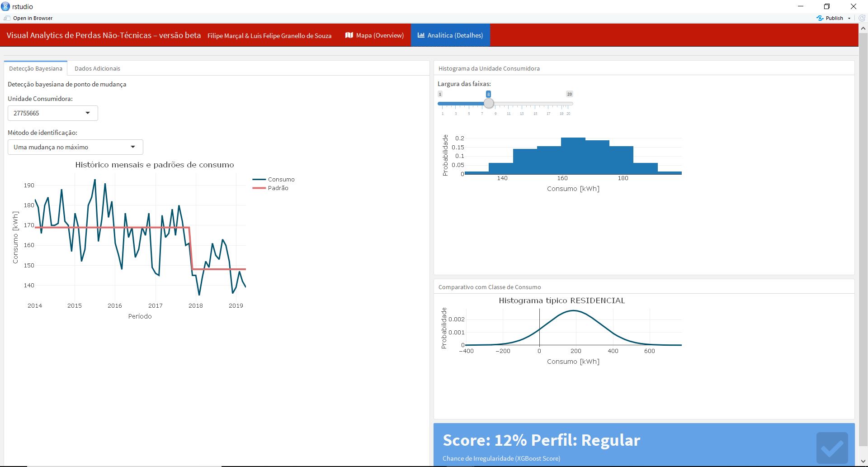868x467 pixels.
Task: Click scrollbar up arrow at top right
Action: pyautogui.click(x=863, y=28)
